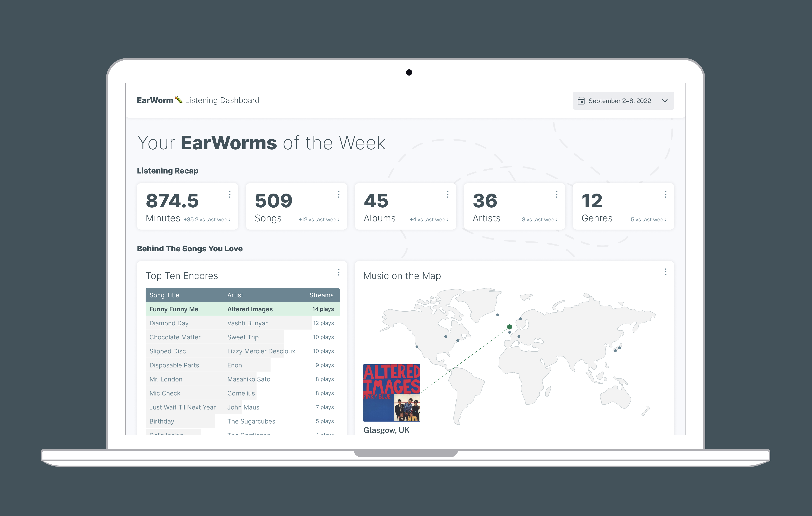Open the Albums card options menu
This screenshot has width=812, height=516.
[x=447, y=194]
